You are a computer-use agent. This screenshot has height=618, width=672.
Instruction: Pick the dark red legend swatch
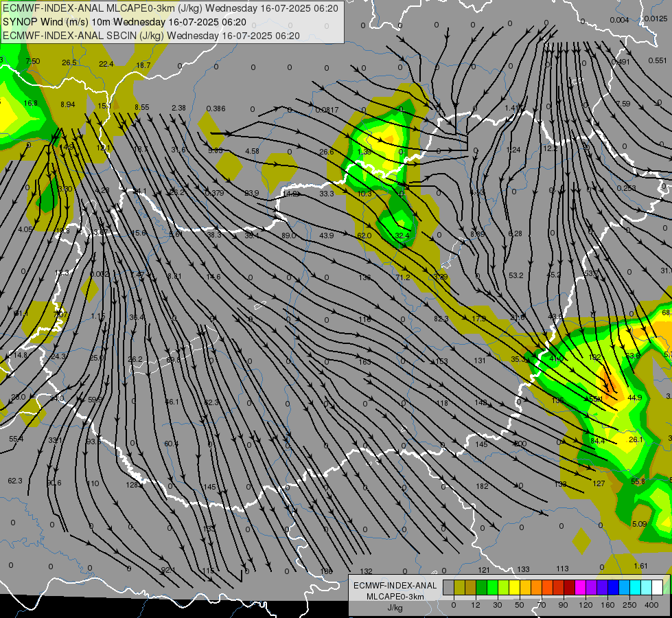click(x=569, y=587)
